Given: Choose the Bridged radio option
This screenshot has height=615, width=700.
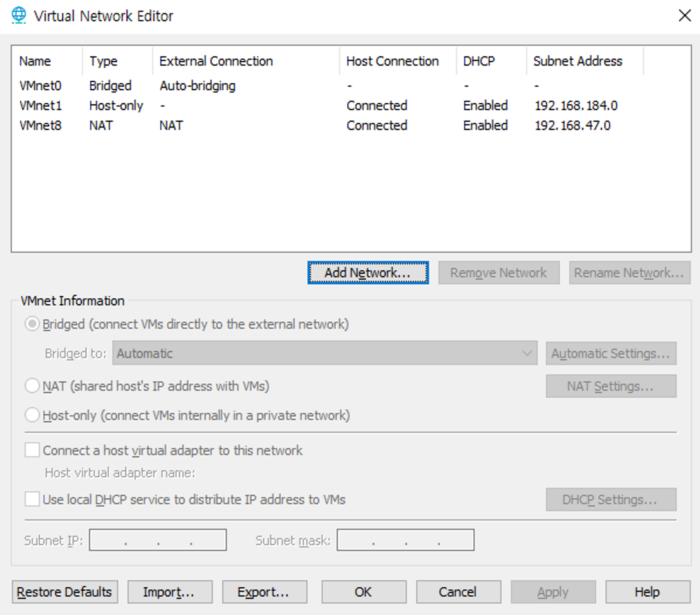Looking at the screenshot, I should pyautogui.click(x=32, y=324).
